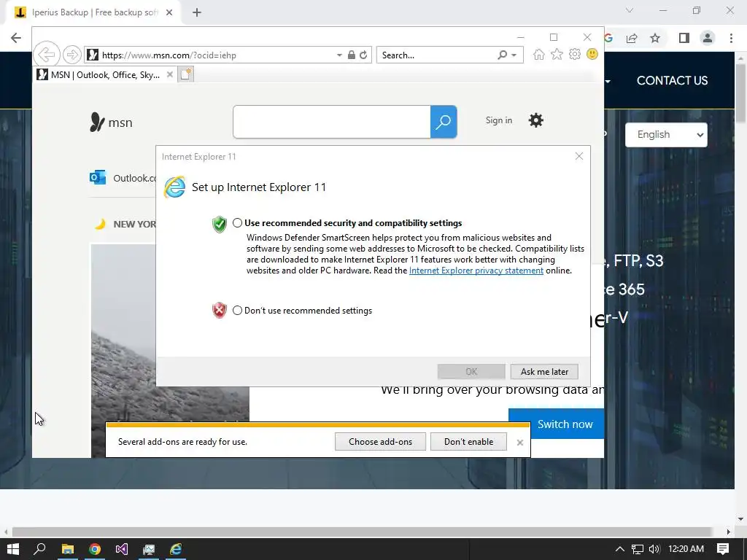
Task: Open CONTACT US menu item
Action: click(x=672, y=80)
